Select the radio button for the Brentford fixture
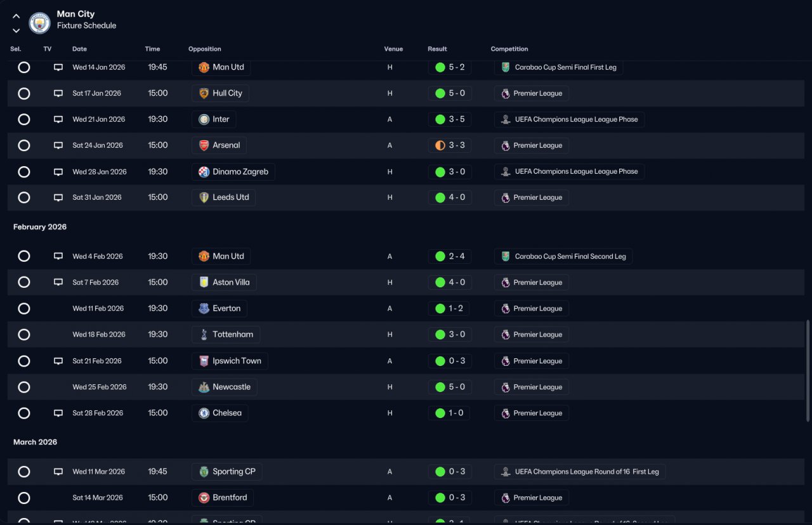Screen dimensions: 812x525 click(x=24, y=498)
